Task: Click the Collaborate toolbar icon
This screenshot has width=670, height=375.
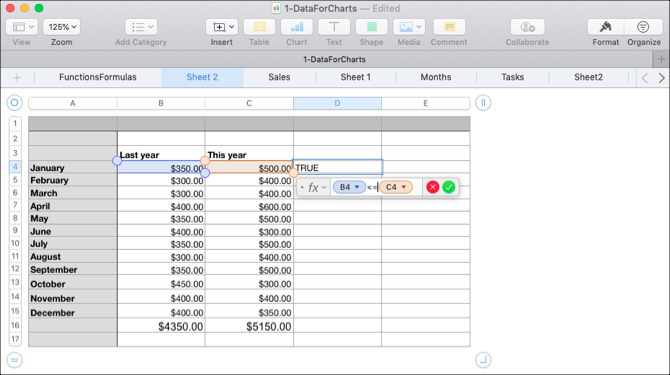Action: tap(527, 27)
